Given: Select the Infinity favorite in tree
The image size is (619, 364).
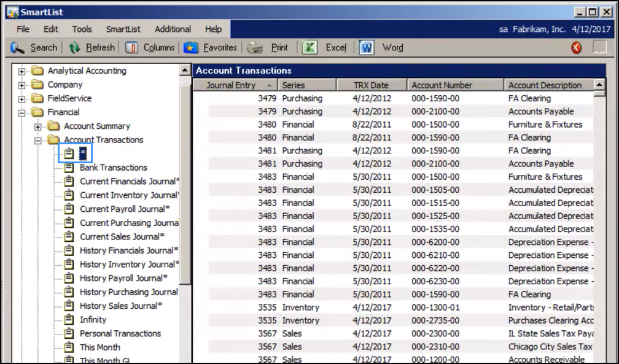Looking at the screenshot, I should point(93,320).
